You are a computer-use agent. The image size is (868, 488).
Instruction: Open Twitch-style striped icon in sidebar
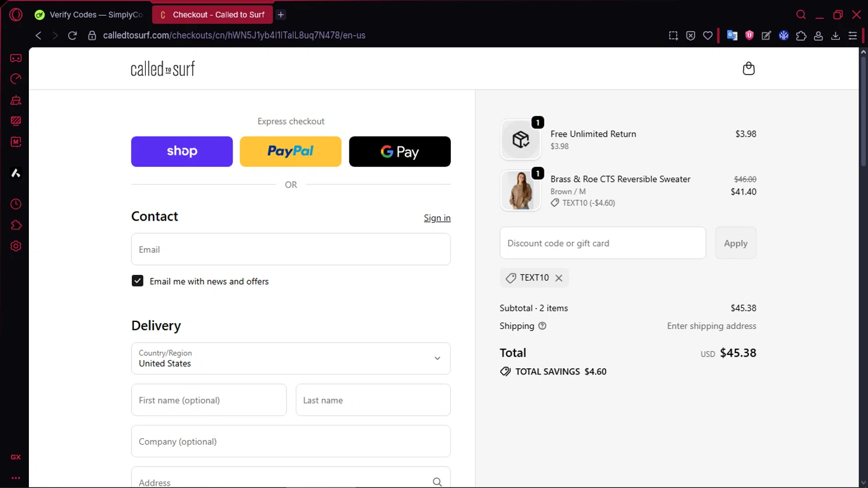[16, 121]
